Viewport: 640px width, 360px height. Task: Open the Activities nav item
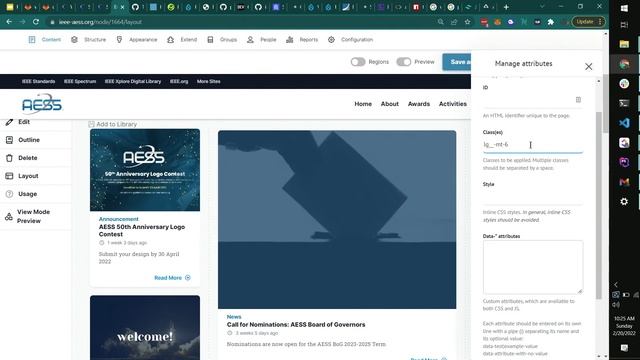pos(453,104)
